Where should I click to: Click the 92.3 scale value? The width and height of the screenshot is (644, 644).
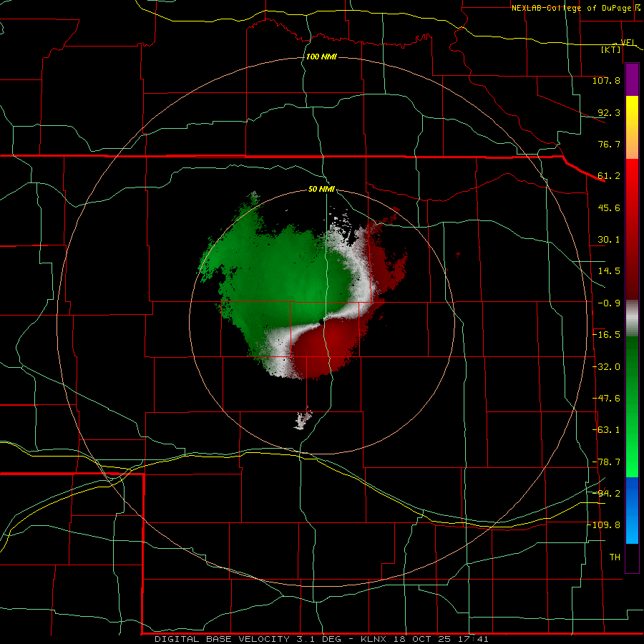609,112
